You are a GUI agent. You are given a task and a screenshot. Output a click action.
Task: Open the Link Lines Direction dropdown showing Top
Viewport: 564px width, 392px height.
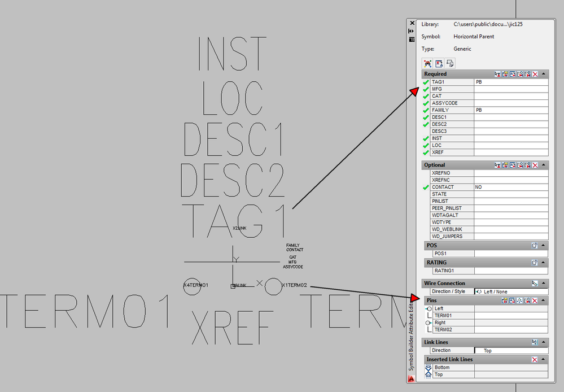tap(511, 351)
